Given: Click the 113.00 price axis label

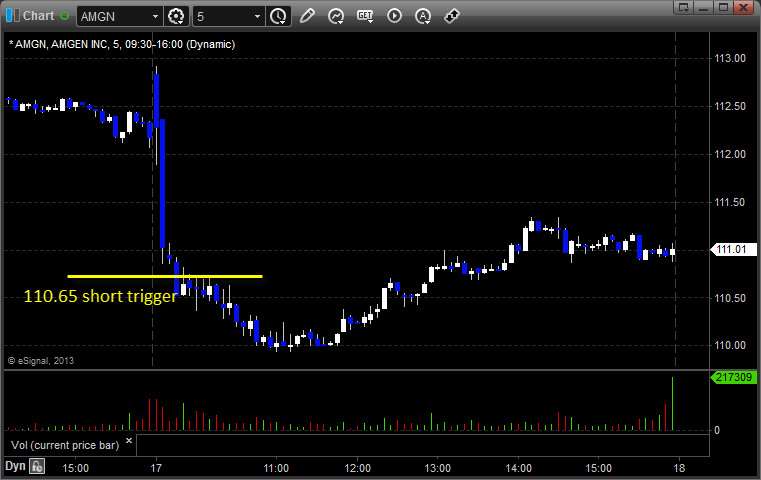Looking at the screenshot, I should click(x=730, y=58).
